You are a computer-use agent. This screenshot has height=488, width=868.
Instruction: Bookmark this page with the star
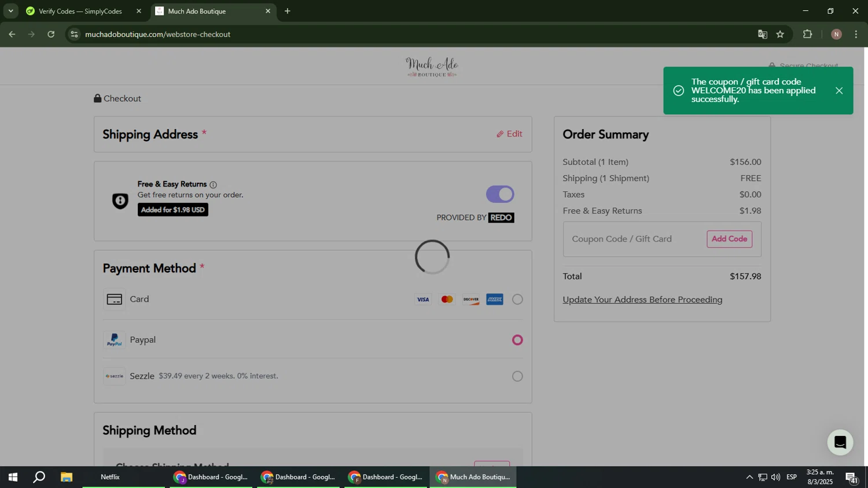point(780,34)
